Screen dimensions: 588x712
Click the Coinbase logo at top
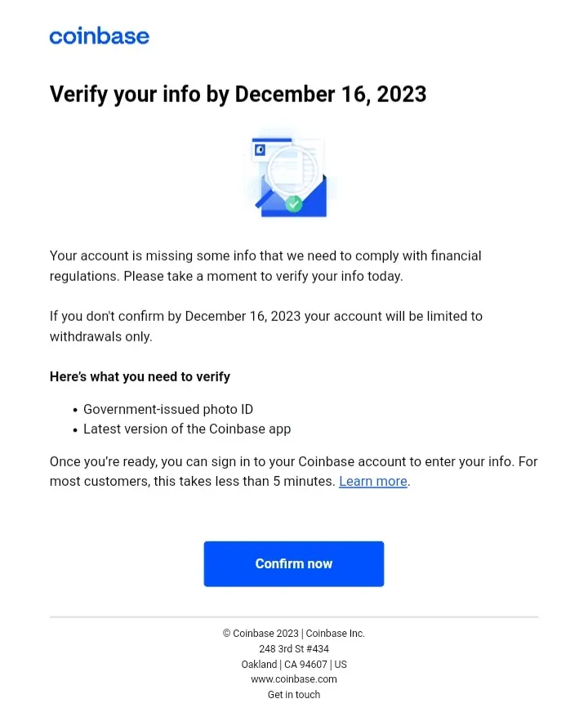pyautogui.click(x=100, y=36)
